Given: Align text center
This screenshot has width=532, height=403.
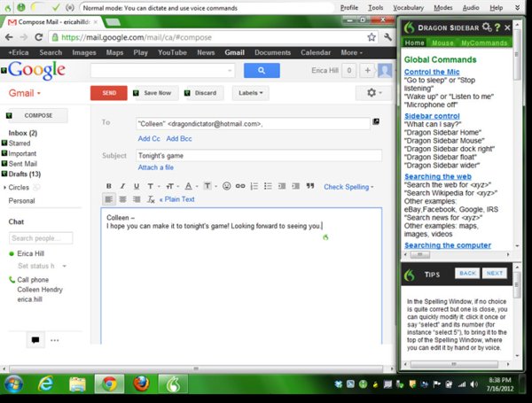Looking at the screenshot, I should [x=123, y=199].
